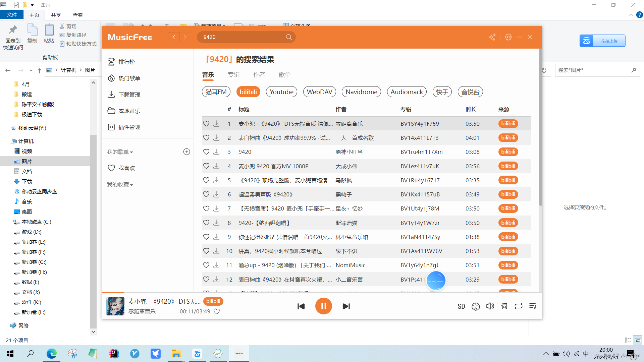Skip to next track
The image size is (644, 362).
(x=346, y=306)
